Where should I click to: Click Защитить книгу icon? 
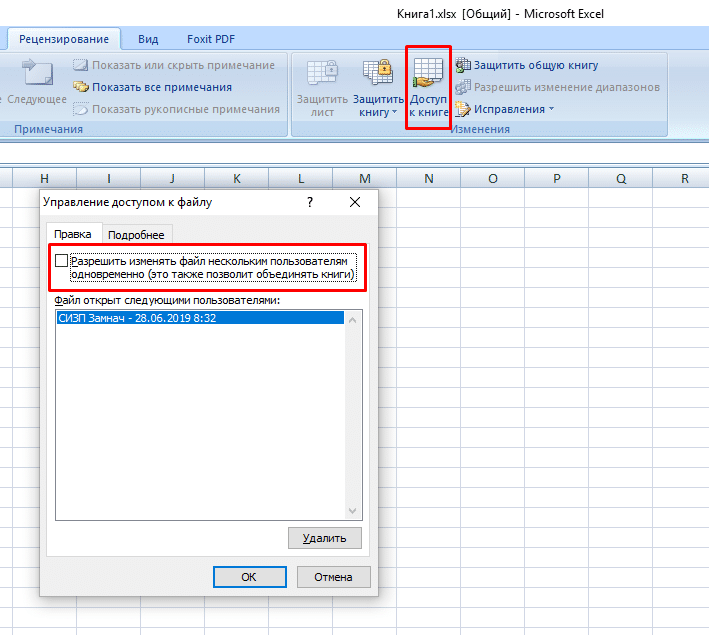point(378,72)
